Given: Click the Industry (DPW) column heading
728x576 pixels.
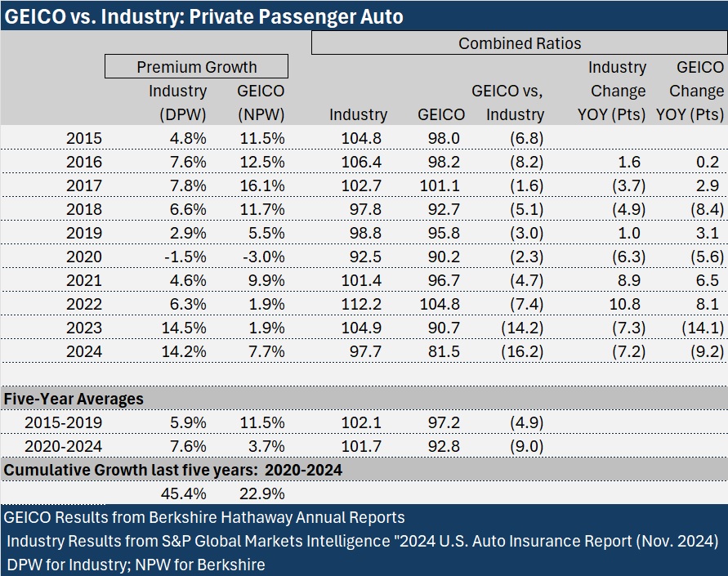Looking at the screenshot, I should (177, 103).
